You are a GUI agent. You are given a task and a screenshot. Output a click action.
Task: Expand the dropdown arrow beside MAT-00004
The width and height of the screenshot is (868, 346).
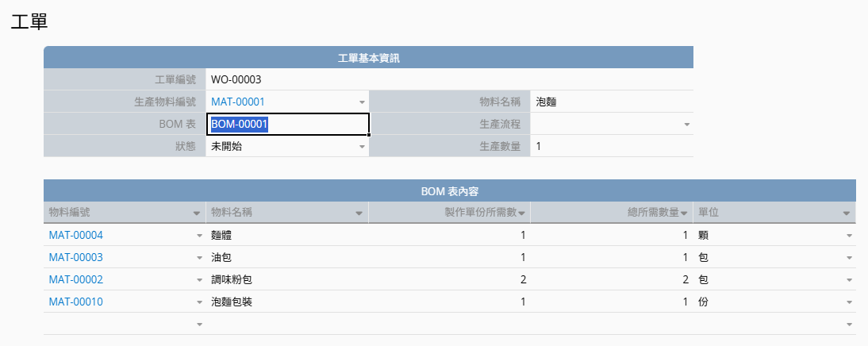tap(199, 236)
